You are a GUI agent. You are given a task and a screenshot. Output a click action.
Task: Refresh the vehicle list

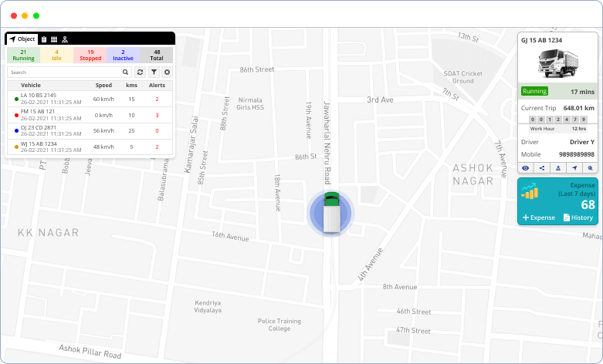141,72
